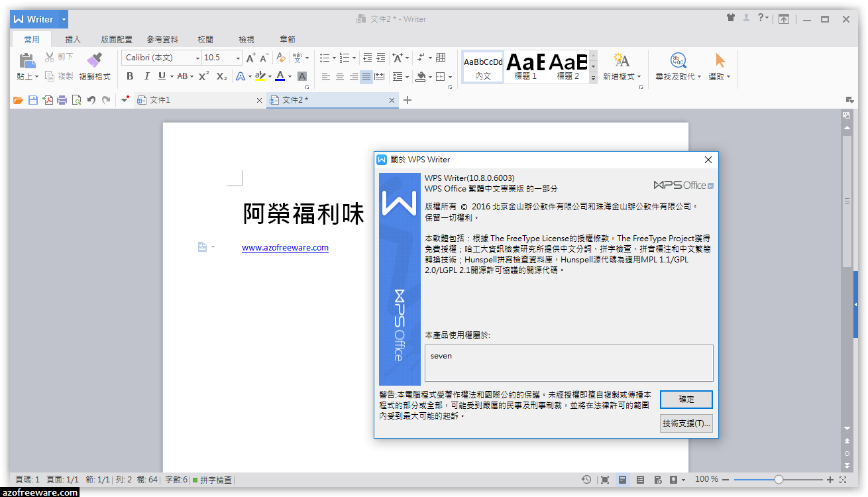Click the text effects outlined A icon

241,76
